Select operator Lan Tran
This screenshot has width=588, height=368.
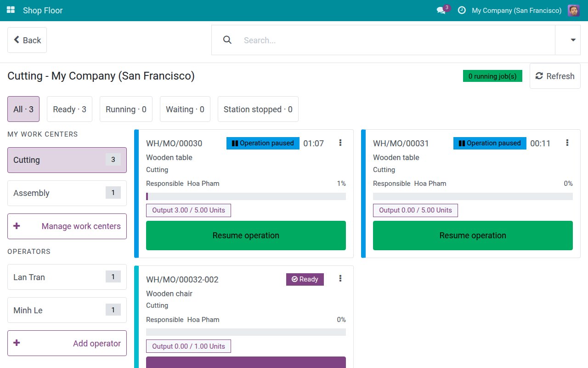(67, 277)
